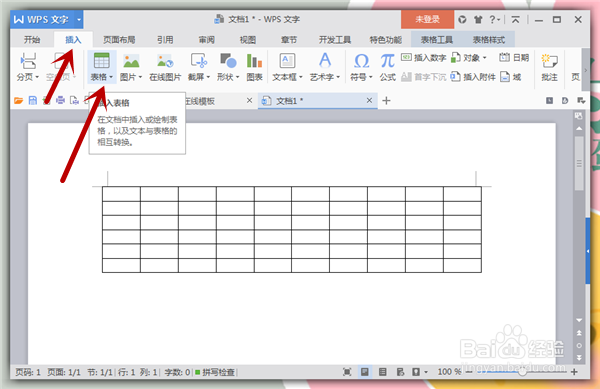Click the help question mark icon

coord(493,20)
